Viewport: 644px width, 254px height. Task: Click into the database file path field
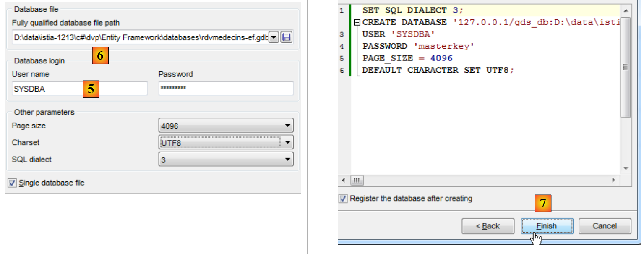click(x=140, y=37)
